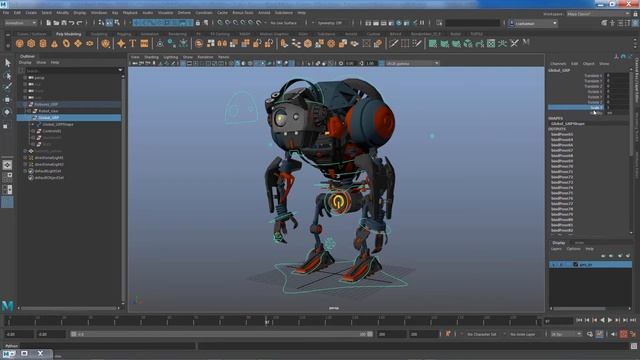Click the Open Scene folder icon

(x=56, y=23)
